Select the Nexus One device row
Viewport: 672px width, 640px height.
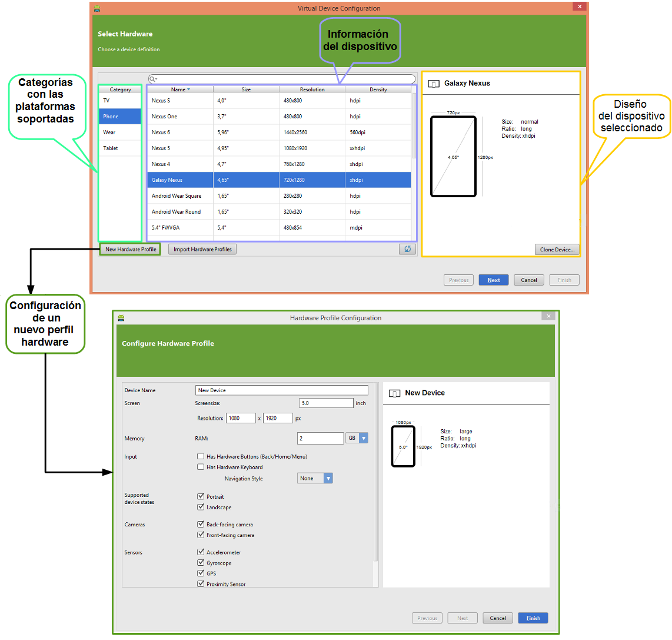pos(279,116)
